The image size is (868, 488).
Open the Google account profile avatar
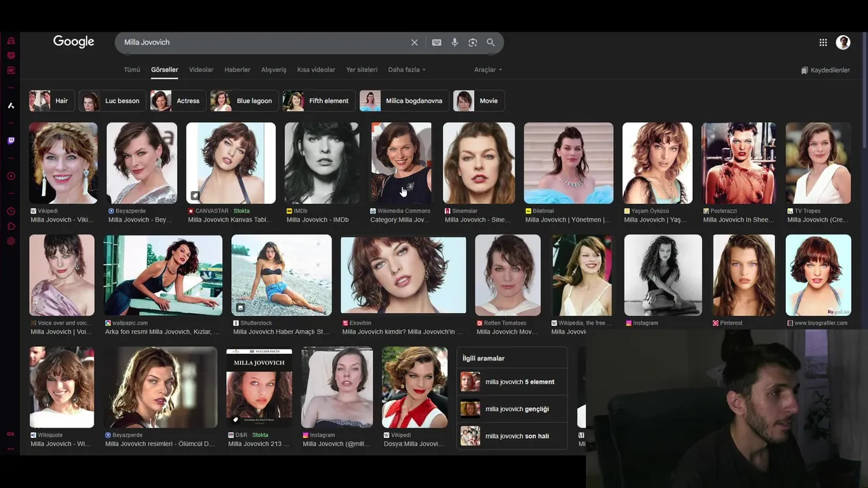[x=843, y=42]
